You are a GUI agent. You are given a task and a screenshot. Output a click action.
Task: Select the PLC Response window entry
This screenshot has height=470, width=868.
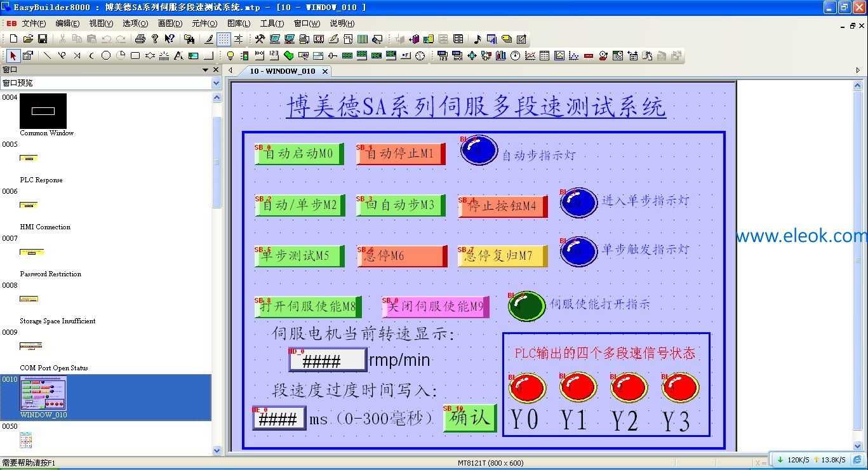click(x=41, y=180)
